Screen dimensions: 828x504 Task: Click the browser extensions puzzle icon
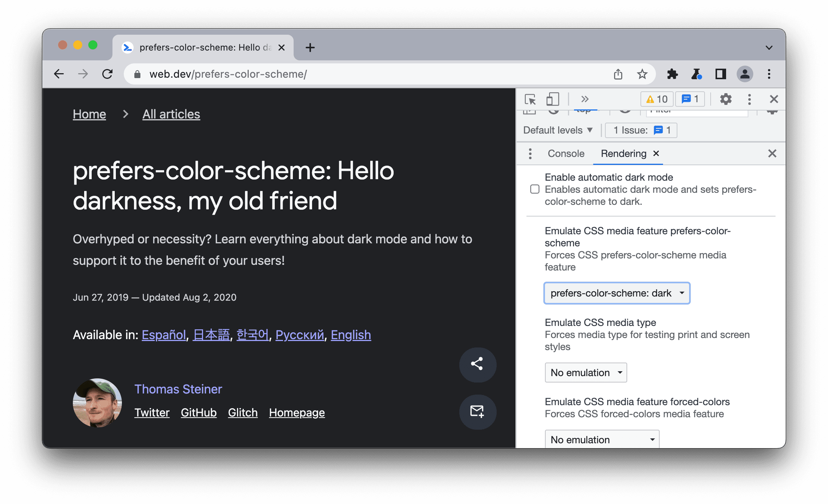point(673,73)
